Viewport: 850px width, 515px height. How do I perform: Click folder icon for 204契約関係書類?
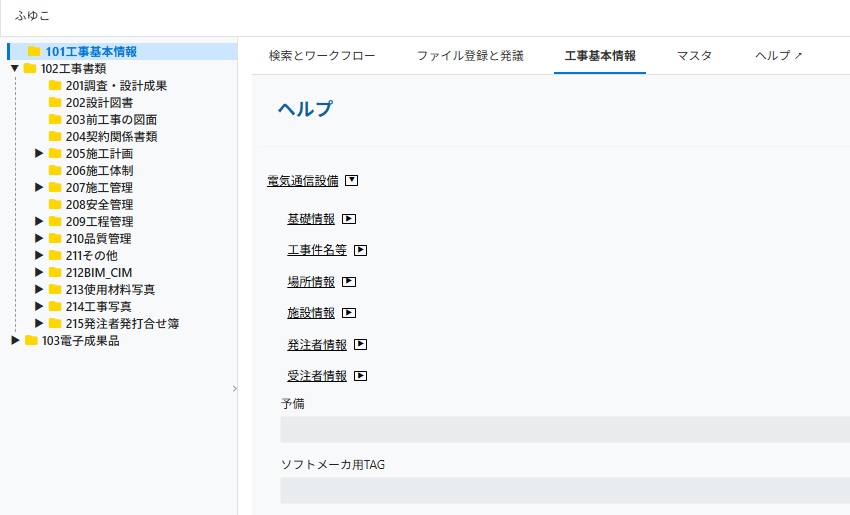pos(56,137)
